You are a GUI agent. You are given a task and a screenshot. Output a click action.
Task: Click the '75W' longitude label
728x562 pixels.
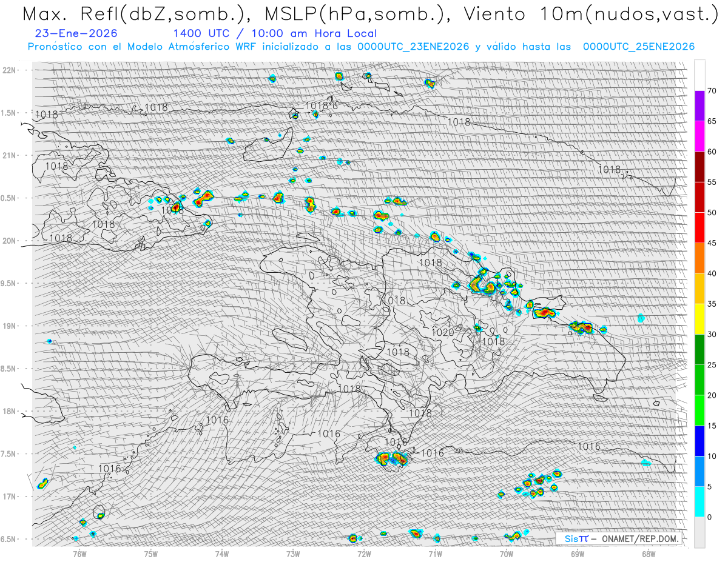151,554
